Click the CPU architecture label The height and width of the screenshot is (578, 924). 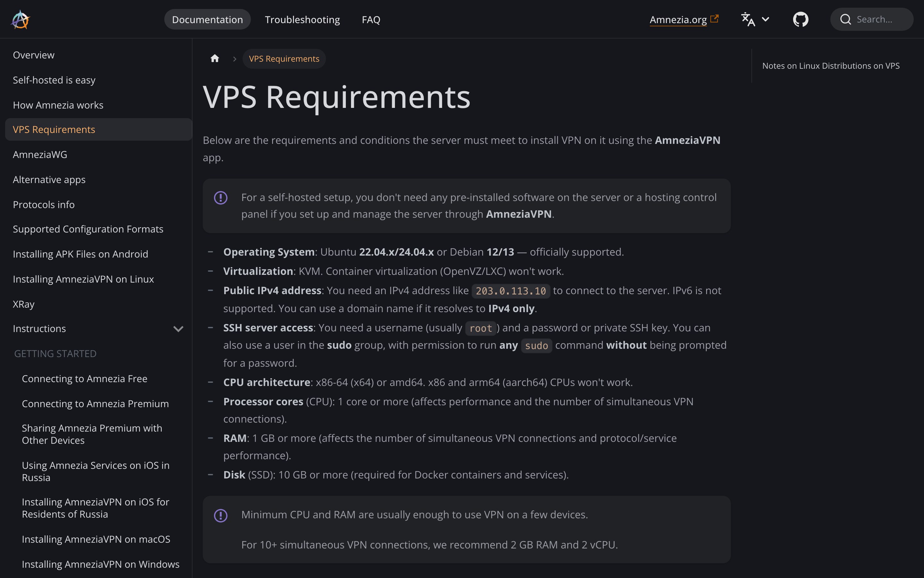pos(267,382)
